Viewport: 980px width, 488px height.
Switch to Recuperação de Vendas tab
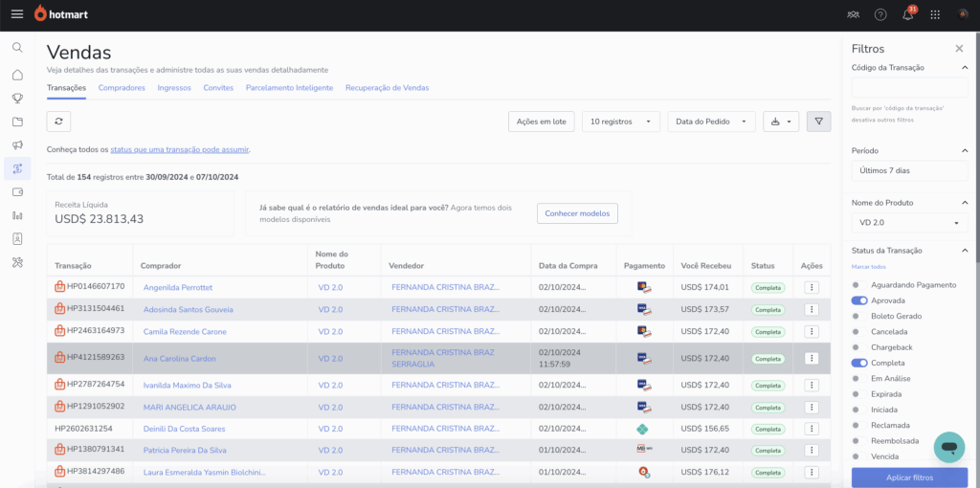point(387,88)
